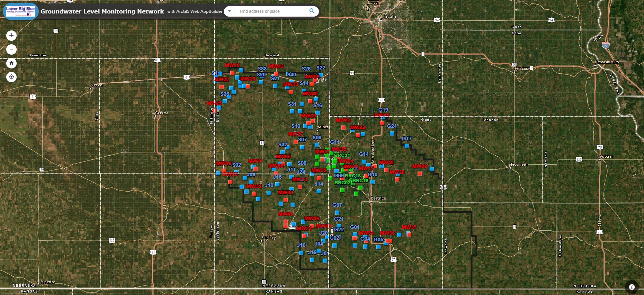Click the MW32 label

click(254, 186)
